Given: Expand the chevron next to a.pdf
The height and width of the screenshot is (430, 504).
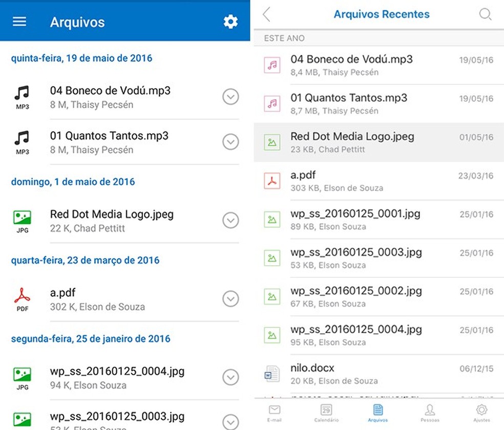Looking at the screenshot, I should pos(231,299).
